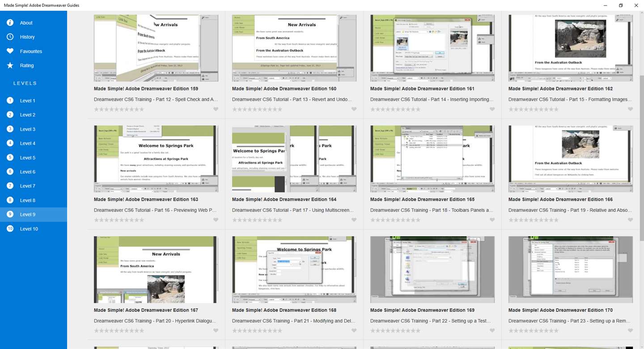Favourite Edition 166 with its heart icon
The height and width of the screenshot is (349, 644).
click(630, 220)
